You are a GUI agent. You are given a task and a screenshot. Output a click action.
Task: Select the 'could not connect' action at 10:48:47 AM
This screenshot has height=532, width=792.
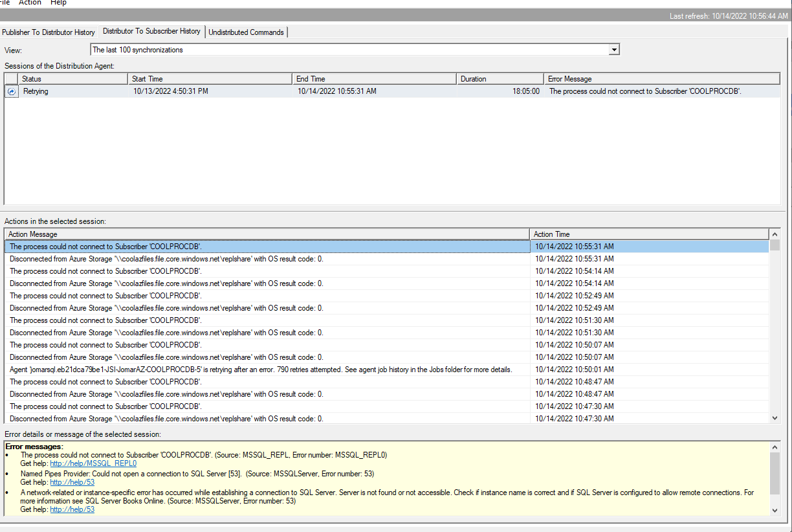387,382
